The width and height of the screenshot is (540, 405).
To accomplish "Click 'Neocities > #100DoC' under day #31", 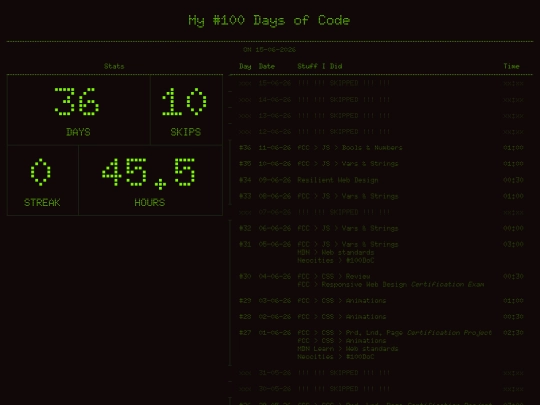I will tap(336, 260).
